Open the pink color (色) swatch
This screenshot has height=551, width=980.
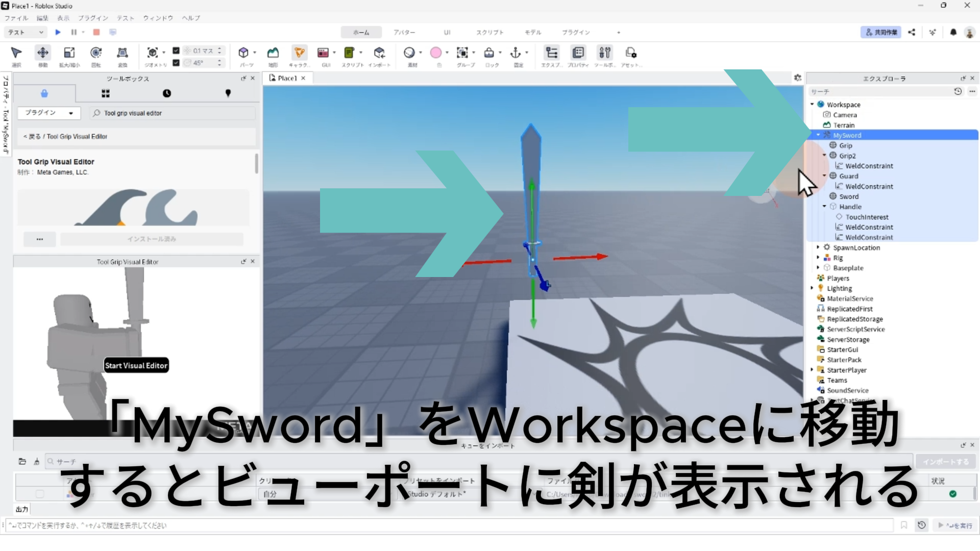435,53
